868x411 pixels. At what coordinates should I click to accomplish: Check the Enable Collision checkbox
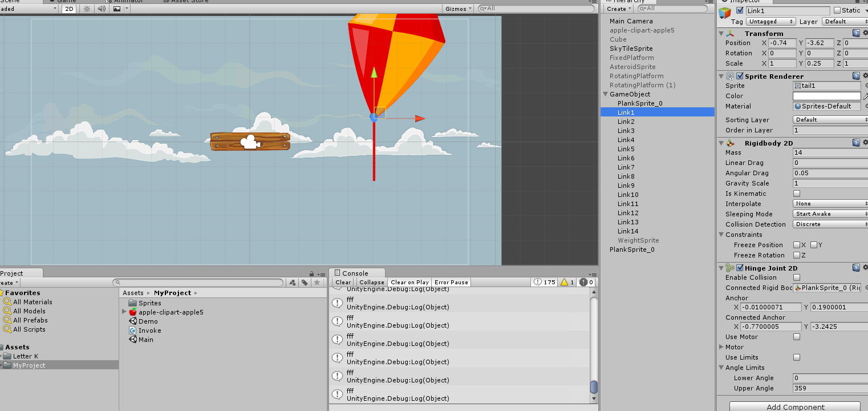coord(797,277)
